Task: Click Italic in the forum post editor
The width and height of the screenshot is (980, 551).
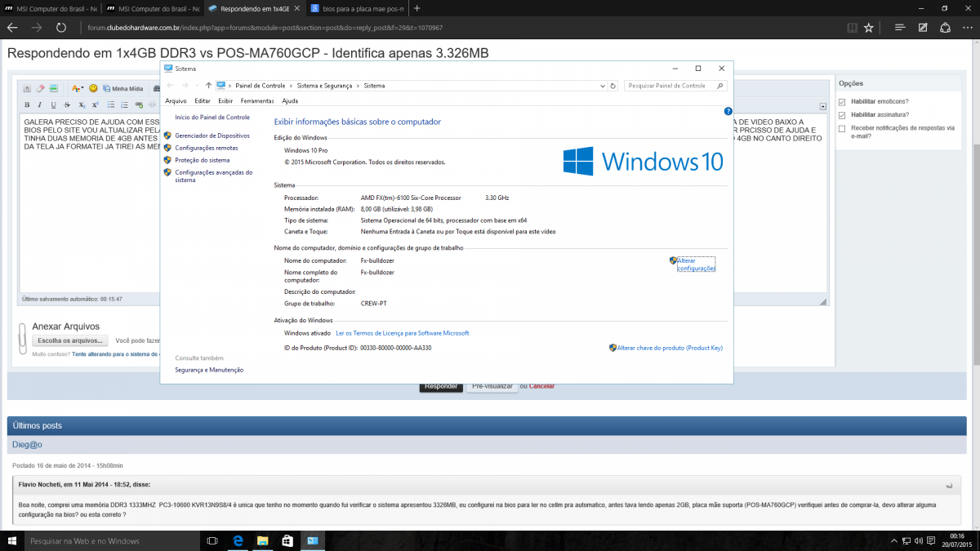Action: [x=40, y=104]
